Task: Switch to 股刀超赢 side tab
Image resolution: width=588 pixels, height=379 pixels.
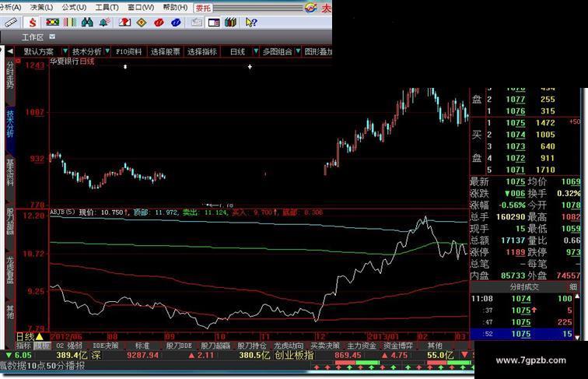Action: [10, 221]
